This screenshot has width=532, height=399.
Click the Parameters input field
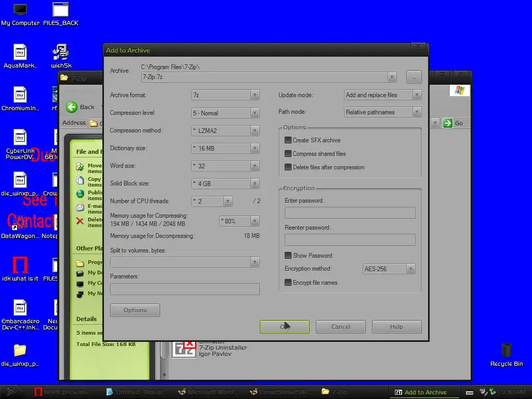(x=185, y=289)
